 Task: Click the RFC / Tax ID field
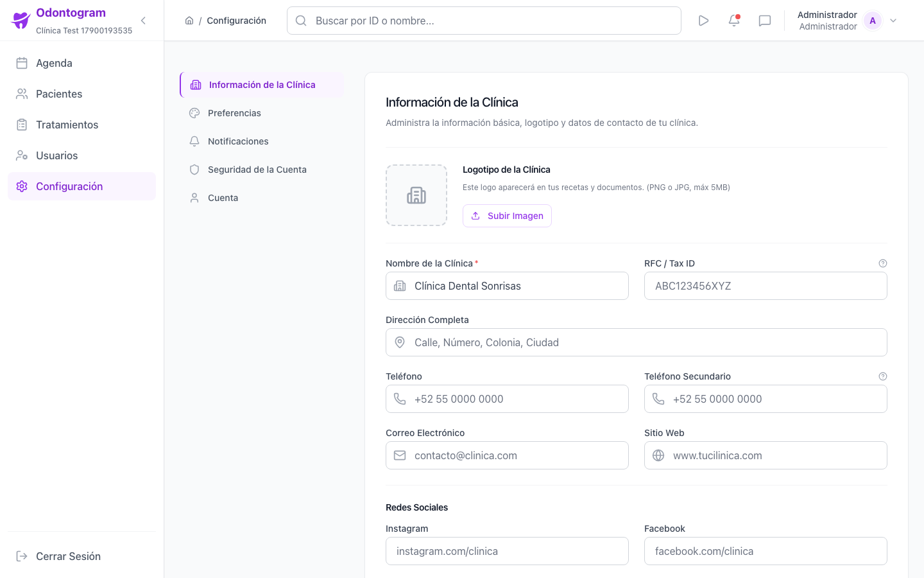(766, 286)
